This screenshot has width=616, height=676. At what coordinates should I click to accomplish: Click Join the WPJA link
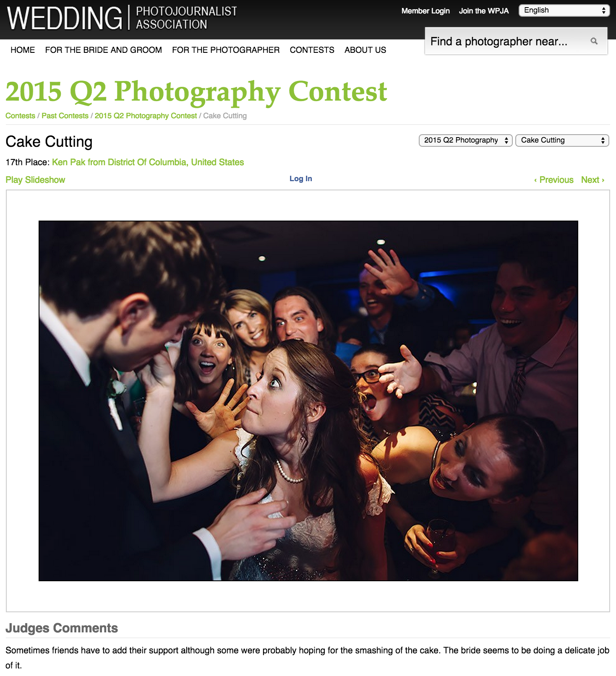(x=484, y=11)
